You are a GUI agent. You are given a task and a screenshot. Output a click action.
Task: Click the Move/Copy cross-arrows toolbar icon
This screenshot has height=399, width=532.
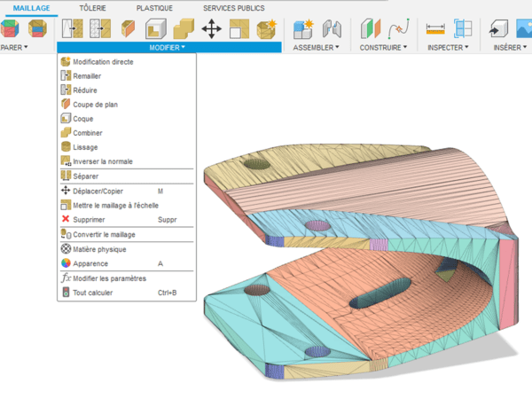(211, 28)
